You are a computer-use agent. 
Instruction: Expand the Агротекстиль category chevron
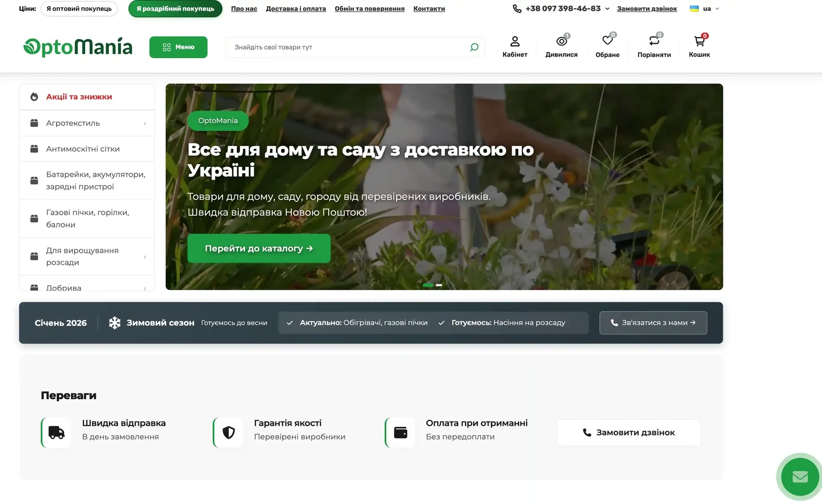[145, 123]
